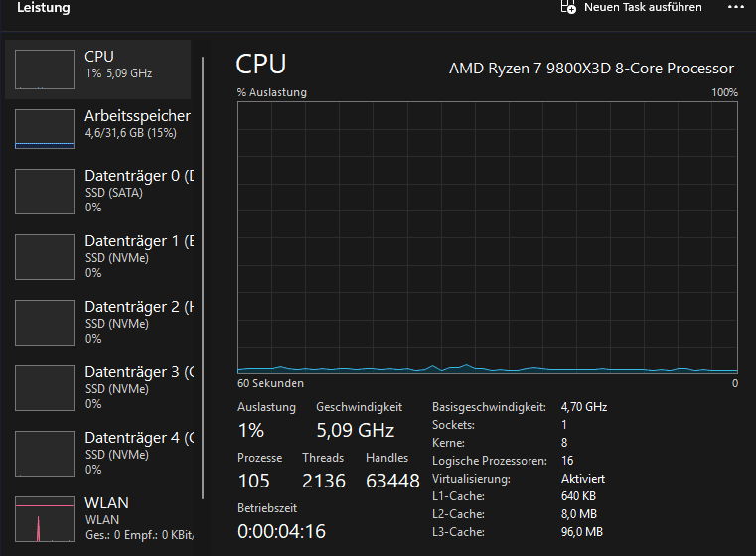Click the Betriebszeit uptime value
756x556 pixels.
281,531
